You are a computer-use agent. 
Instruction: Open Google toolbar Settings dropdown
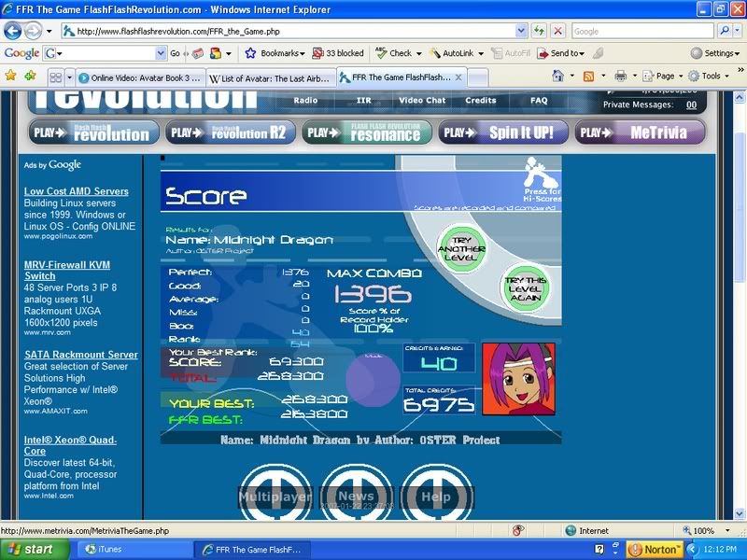(x=715, y=53)
